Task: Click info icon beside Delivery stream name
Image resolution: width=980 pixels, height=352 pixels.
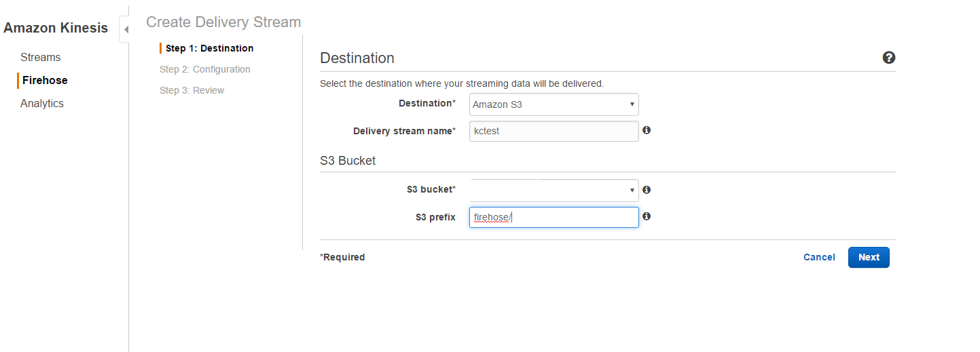Action: point(647,130)
